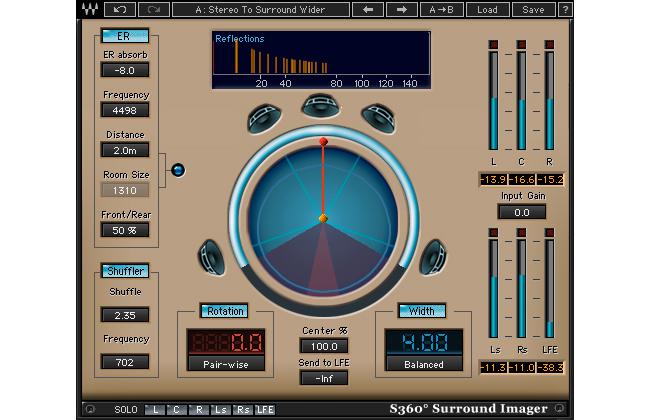The width and height of the screenshot is (650, 420).
Task: Open the Balanced width mode selector
Action: point(424,364)
